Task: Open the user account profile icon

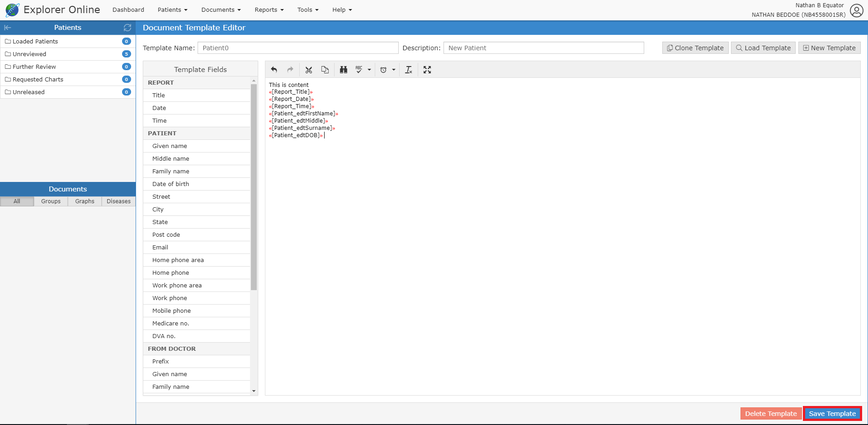Action: pyautogui.click(x=856, y=10)
